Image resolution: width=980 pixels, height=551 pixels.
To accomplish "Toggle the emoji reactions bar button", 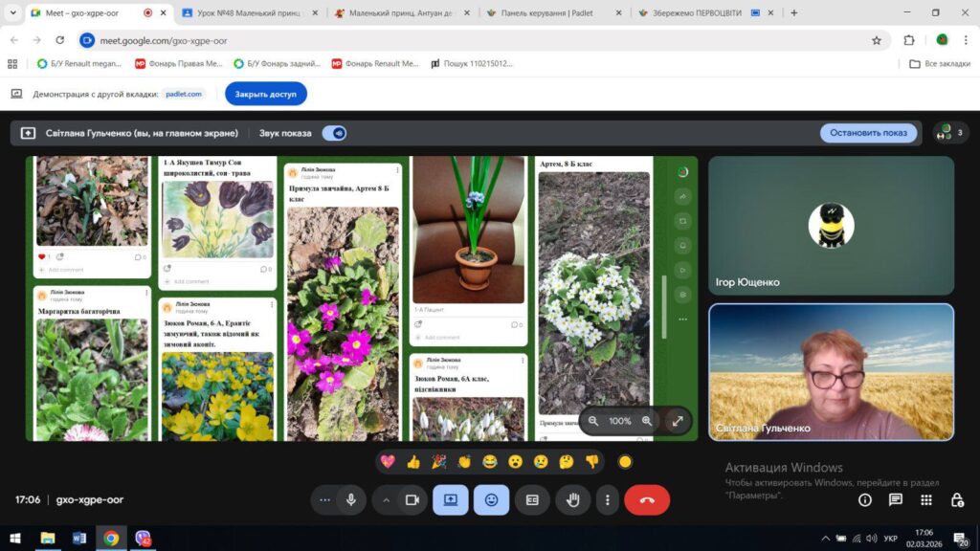I will pos(491,499).
